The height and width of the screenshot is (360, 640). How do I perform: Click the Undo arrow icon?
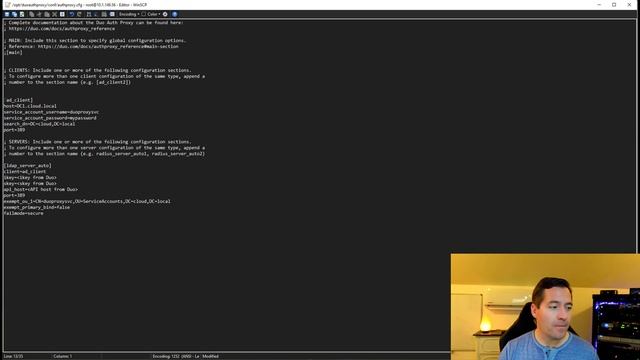click(x=71, y=14)
